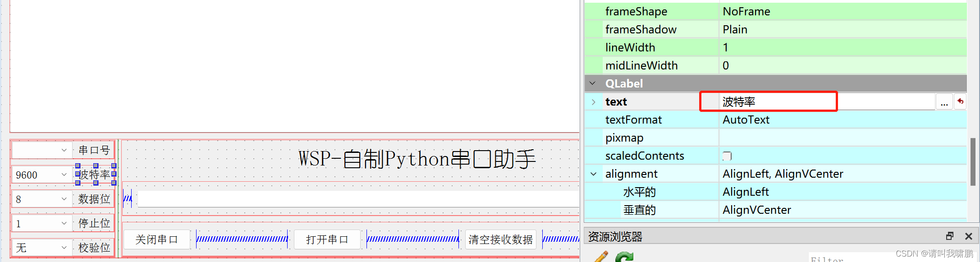This screenshot has height=262, width=980.
Task: Select the scaledContents property name
Action: [645, 156]
